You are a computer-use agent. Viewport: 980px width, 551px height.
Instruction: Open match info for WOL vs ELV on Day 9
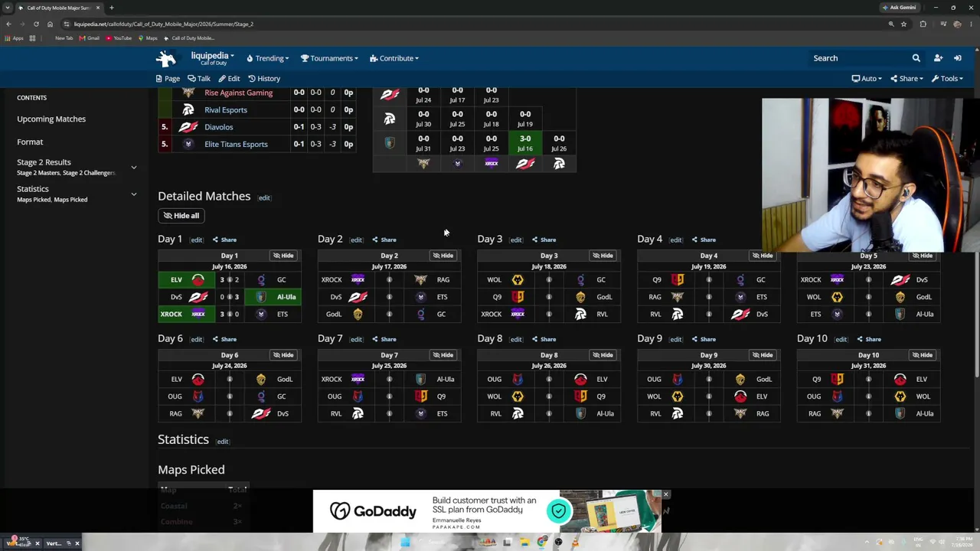[x=709, y=396]
